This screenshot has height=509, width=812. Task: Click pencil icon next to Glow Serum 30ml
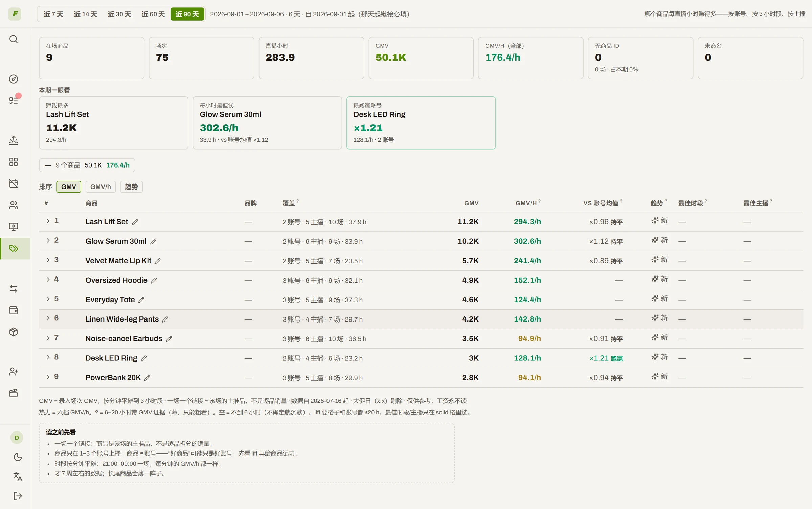tap(153, 241)
